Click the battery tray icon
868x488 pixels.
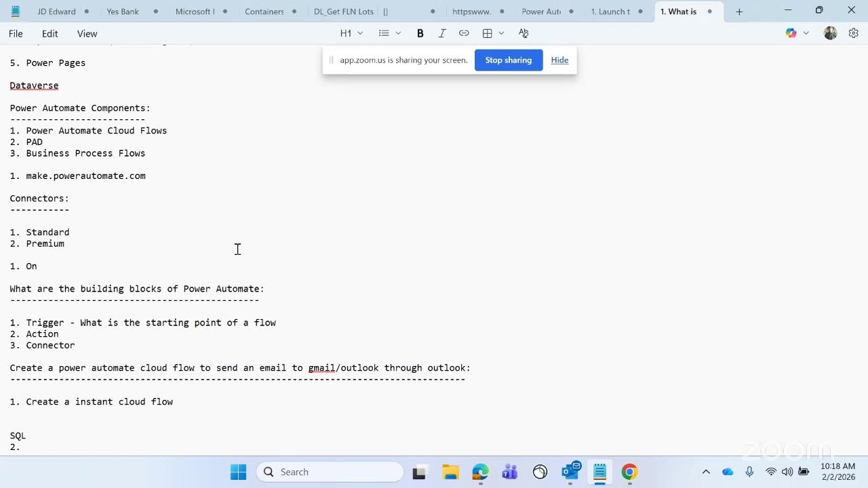(x=804, y=472)
